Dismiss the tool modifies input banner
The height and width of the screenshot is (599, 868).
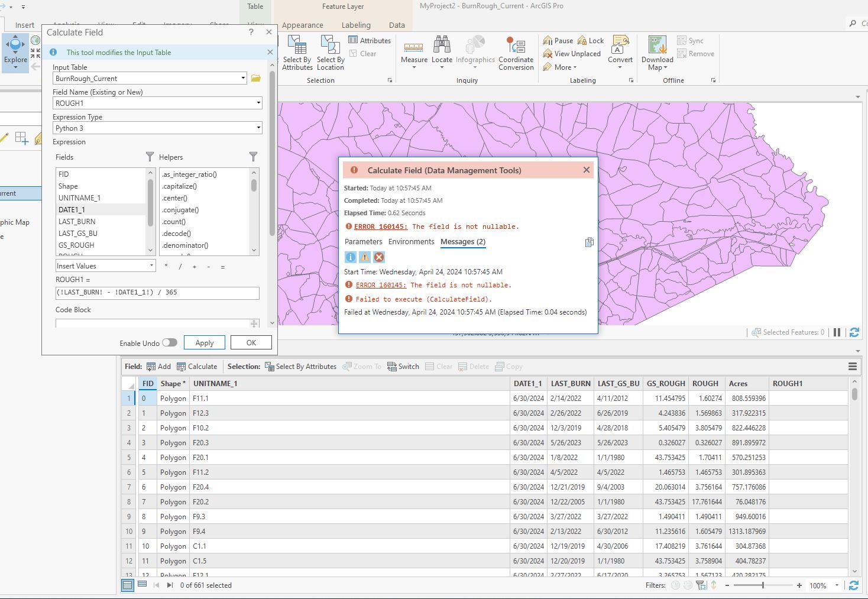[x=270, y=52]
